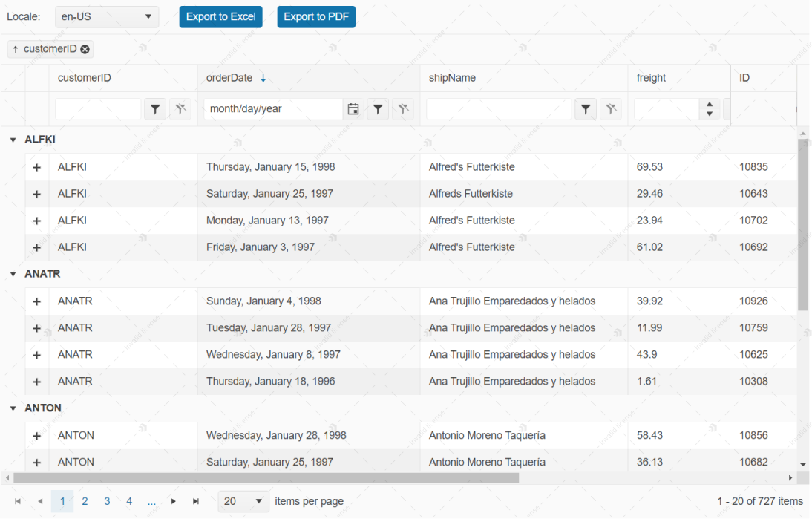Open the customerID filter operator menu
The width and height of the screenshot is (812, 519).
[x=154, y=109]
